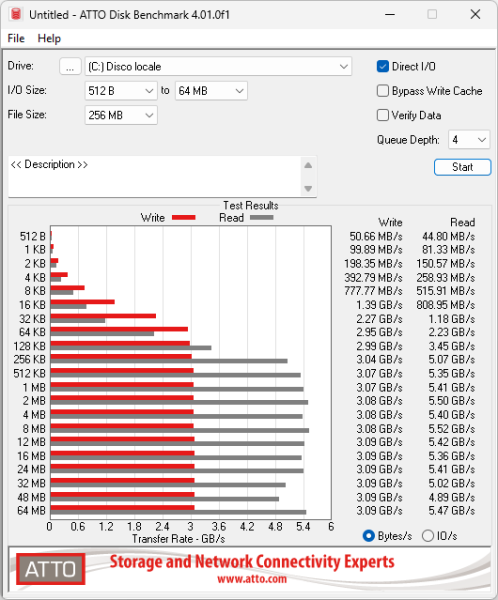The height and width of the screenshot is (600, 498).
Task: Minimize the ATTO Disk Benchmark window
Action: pyautogui.click(x=390, y=15)
